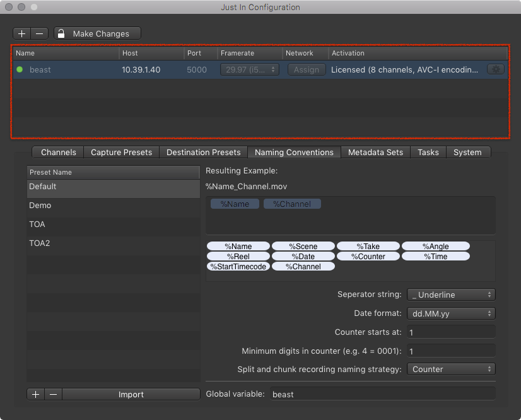Click green status dot for beast

[x=20, y=69]
